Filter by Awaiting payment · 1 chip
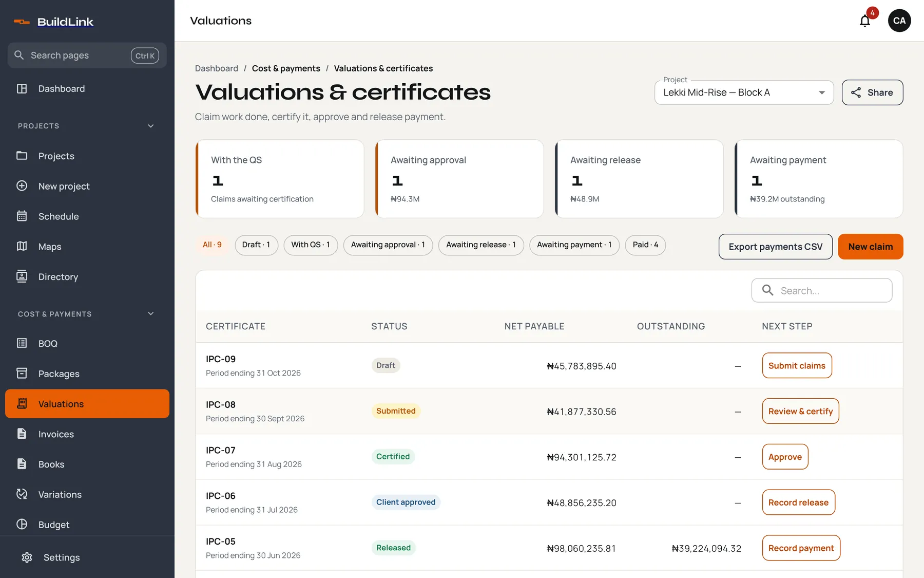The height and width of the screenshot is (578, 924). point(574,245)
